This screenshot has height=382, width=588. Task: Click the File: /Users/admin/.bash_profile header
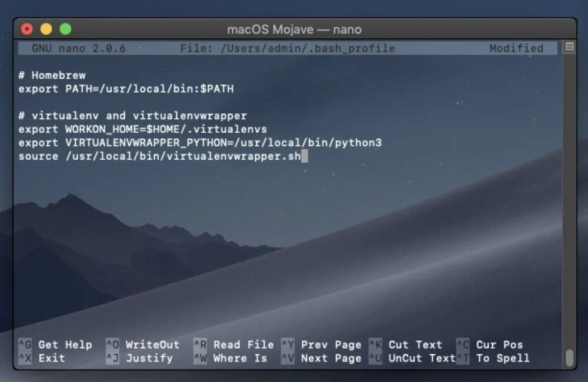tap(288, 48)
